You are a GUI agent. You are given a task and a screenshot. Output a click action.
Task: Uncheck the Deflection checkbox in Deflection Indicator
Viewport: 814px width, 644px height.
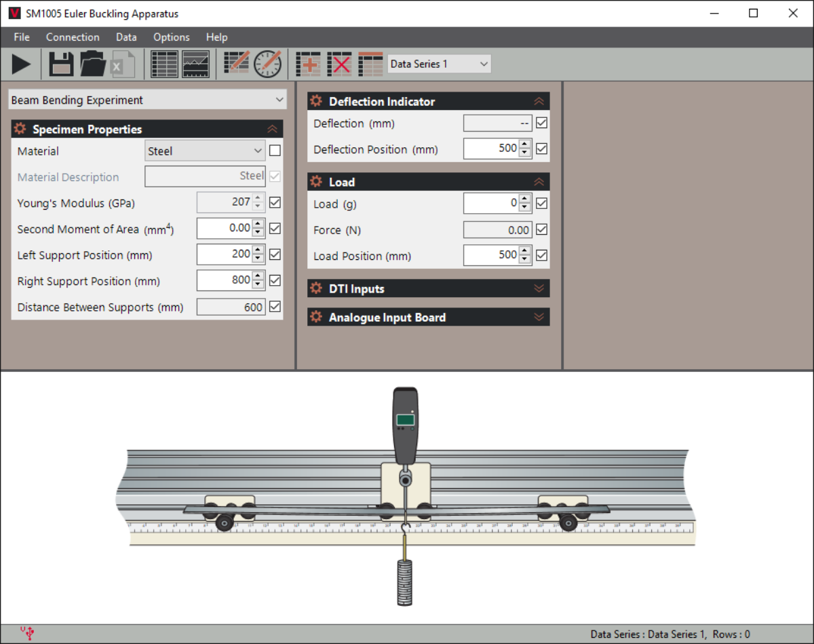(x=541, y=123)
